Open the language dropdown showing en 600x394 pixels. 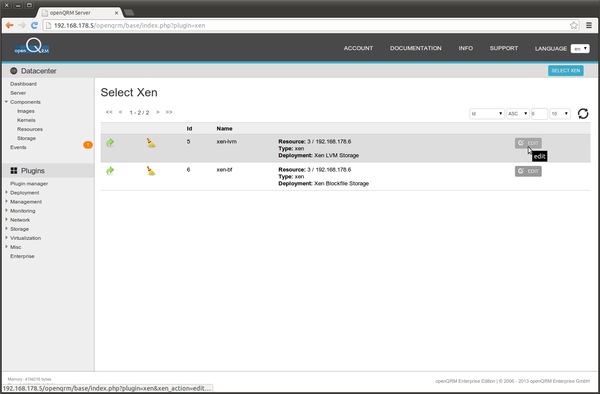tap(580, 49)
